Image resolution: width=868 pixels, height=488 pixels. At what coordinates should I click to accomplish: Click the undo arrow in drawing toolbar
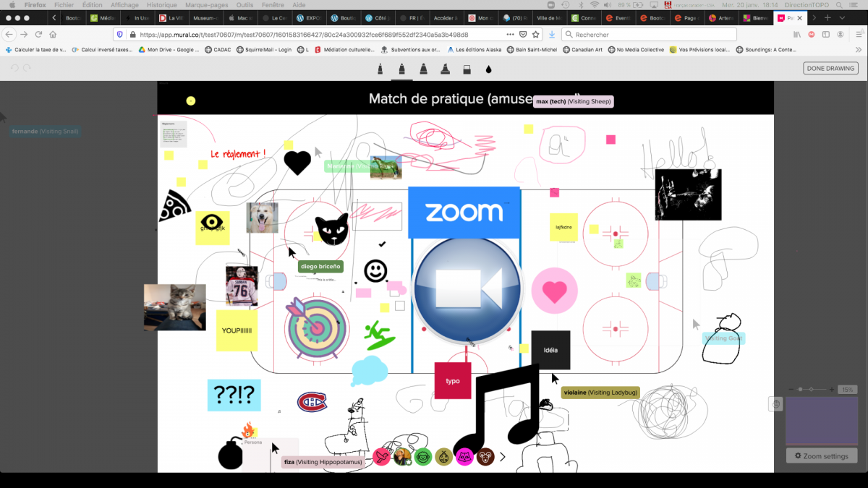point(14,68)
